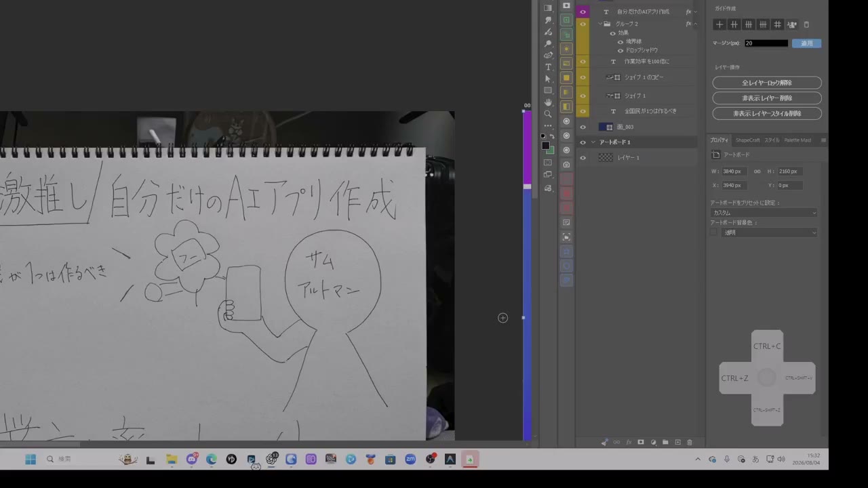Click the foreground color swatch
Viewport: 868px width, 488px height.
(x=545, y=146)
